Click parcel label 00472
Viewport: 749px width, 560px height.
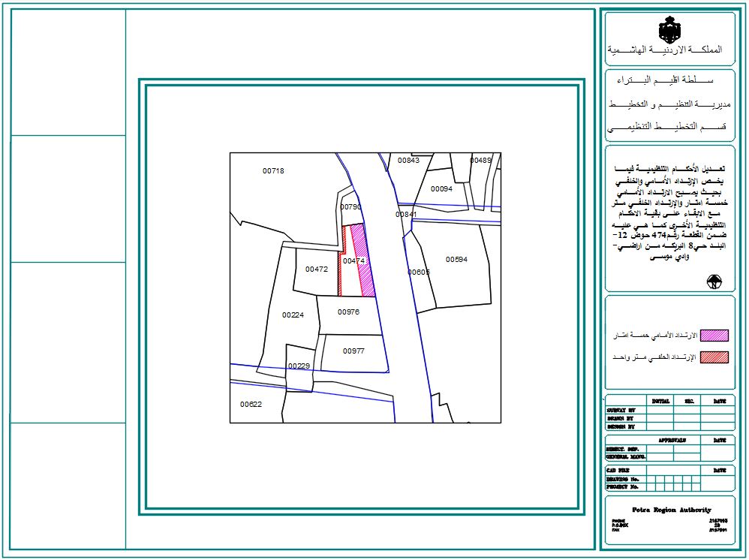coord(317,269)
